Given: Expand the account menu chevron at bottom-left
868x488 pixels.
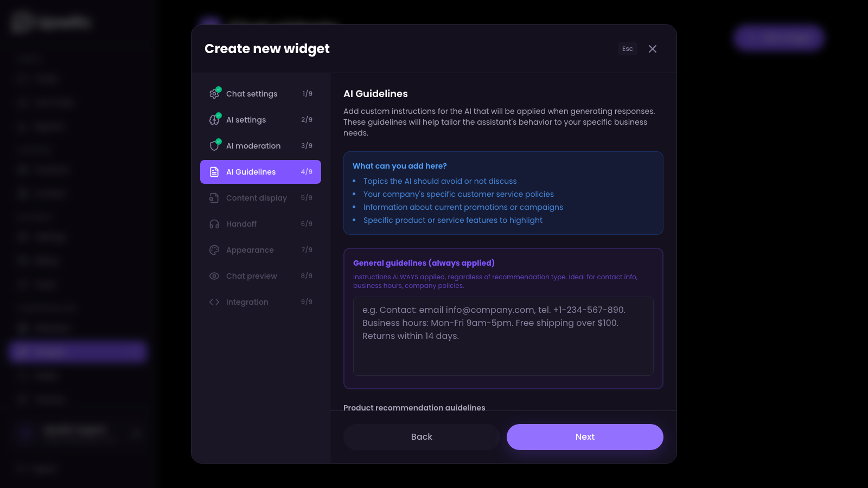Looking at the screenshot, I should pyautogui.click(x=136, y=433).
